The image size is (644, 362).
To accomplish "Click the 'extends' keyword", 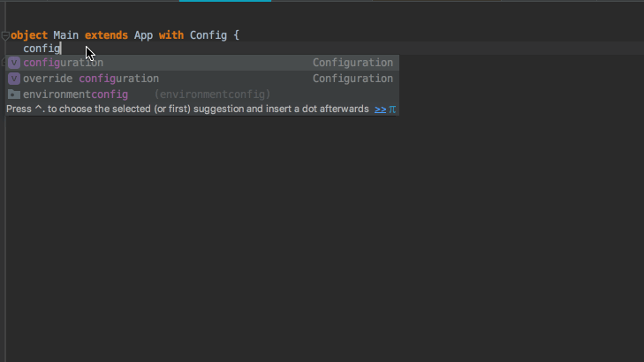I will pos(106,35).
